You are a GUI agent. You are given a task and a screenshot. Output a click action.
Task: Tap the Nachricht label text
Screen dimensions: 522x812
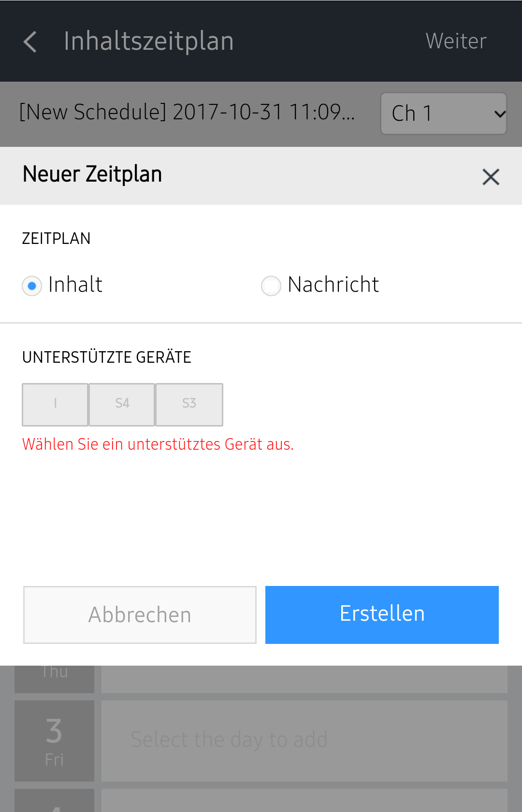tap(333, 285)
